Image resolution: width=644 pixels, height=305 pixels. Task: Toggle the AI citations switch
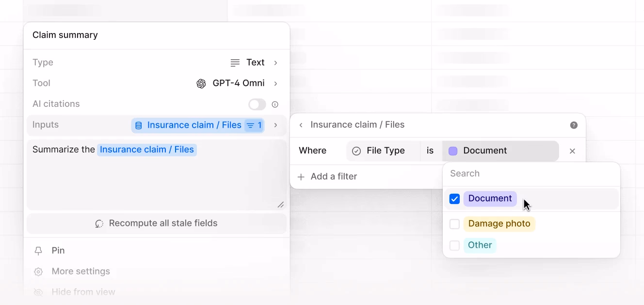point(258,104)
